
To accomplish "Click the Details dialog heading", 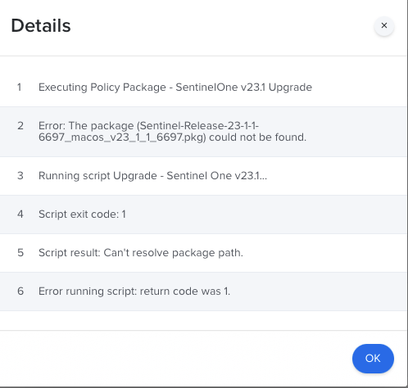I will [x=41, y=26].
